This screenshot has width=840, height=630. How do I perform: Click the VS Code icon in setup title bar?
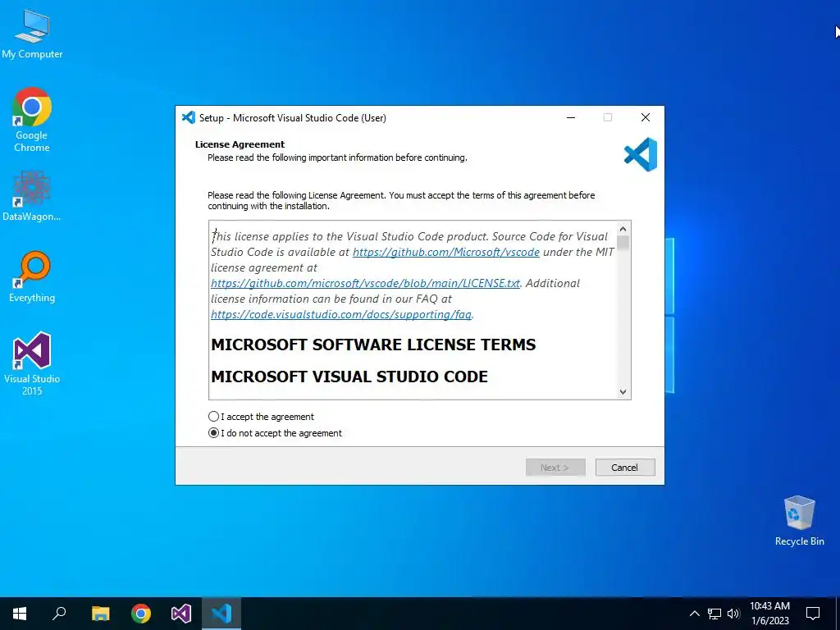pyautogui.click(x=188, y=117)
